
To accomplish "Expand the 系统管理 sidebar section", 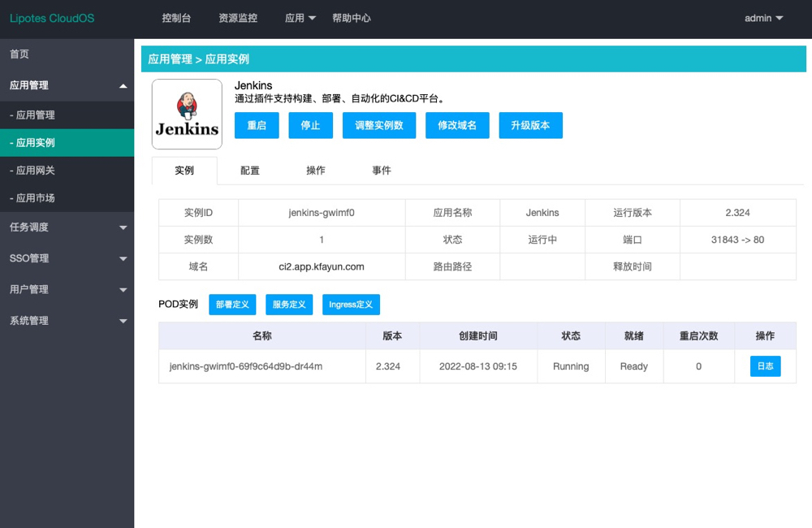I will click(67, 320).
